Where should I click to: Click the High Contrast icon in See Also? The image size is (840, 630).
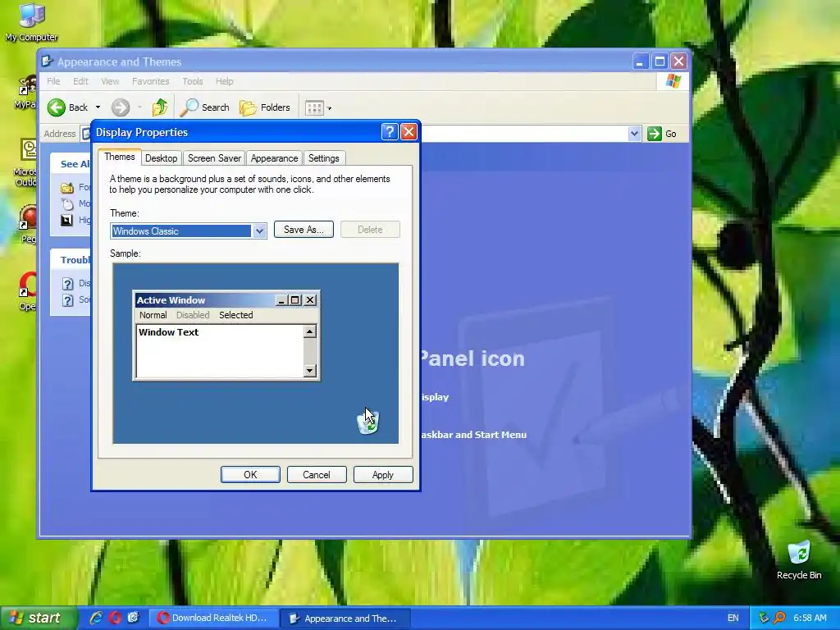click(x=66, y=220)
